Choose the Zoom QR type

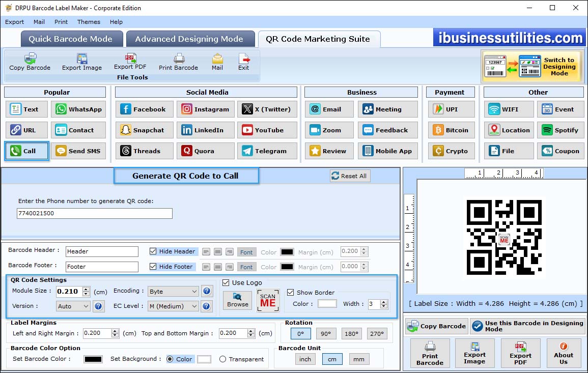[329, 130]
